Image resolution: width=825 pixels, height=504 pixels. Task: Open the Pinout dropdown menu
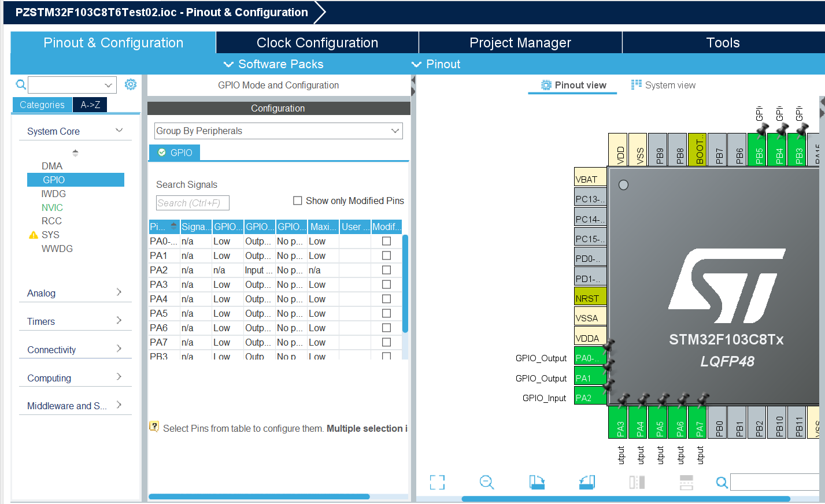point(436,64)
